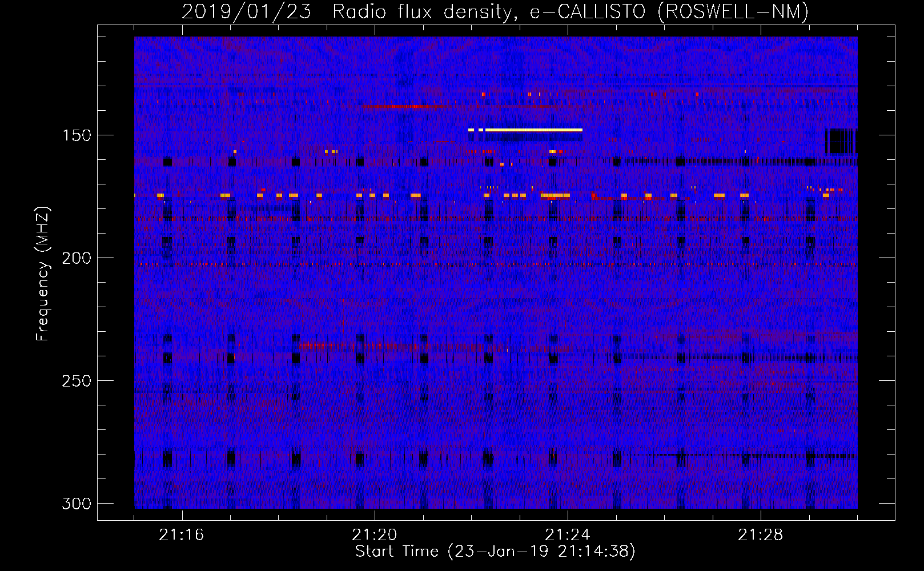This screenshot has width=924, height=571.
Task: Click the "Start Time (23-Jan-19 21:14:38)" axis label
Action: pos(495,552)
